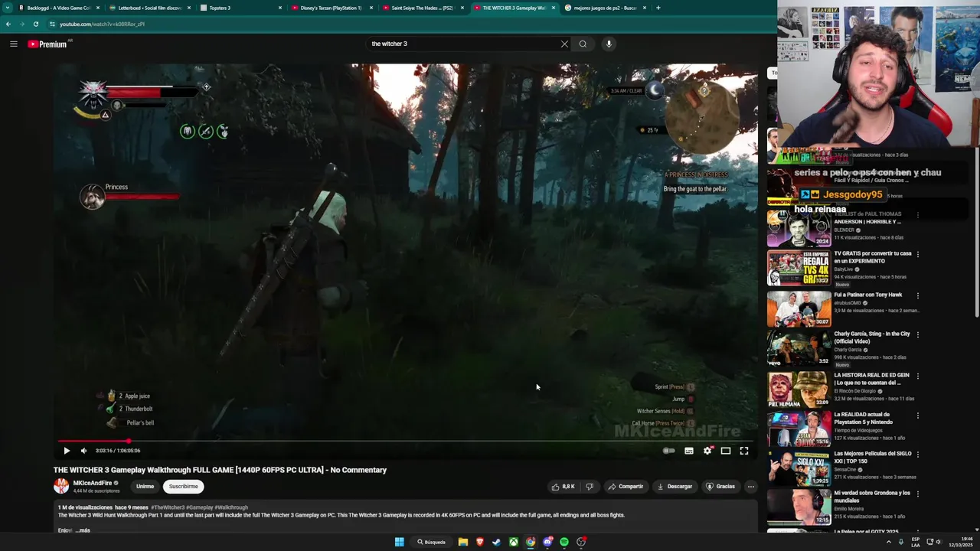Dislike the video with thumbs down

(x=590, y=486)
